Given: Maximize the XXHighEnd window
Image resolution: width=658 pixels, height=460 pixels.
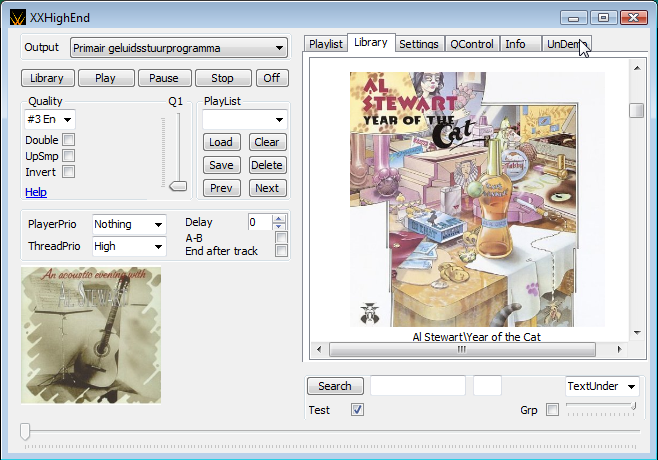Looking at the screenshot, I should 603,18.
